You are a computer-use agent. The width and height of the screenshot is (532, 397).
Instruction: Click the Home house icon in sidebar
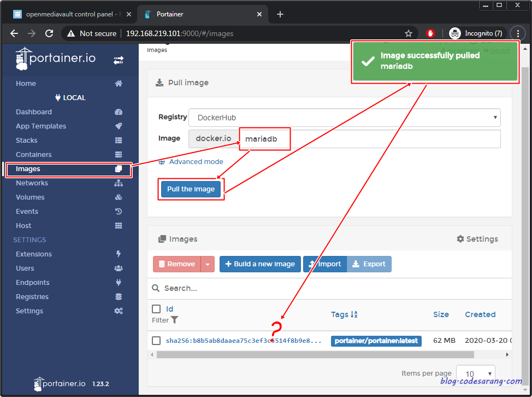[119, 84]
